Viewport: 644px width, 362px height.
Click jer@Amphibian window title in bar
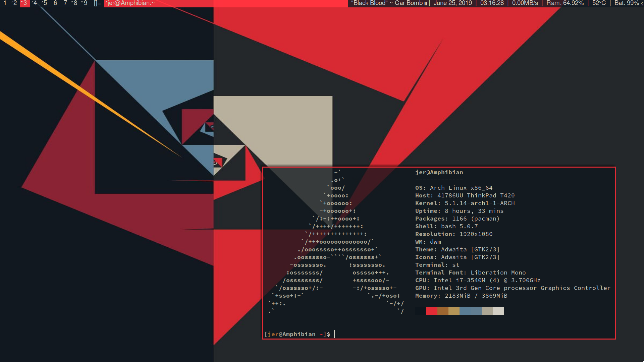click(x=131, y=3)
